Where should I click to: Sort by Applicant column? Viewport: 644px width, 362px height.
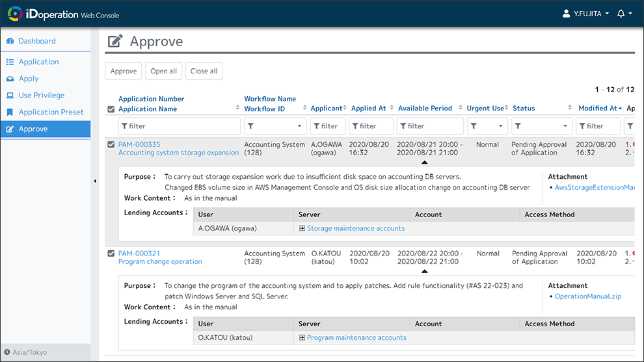328,109
